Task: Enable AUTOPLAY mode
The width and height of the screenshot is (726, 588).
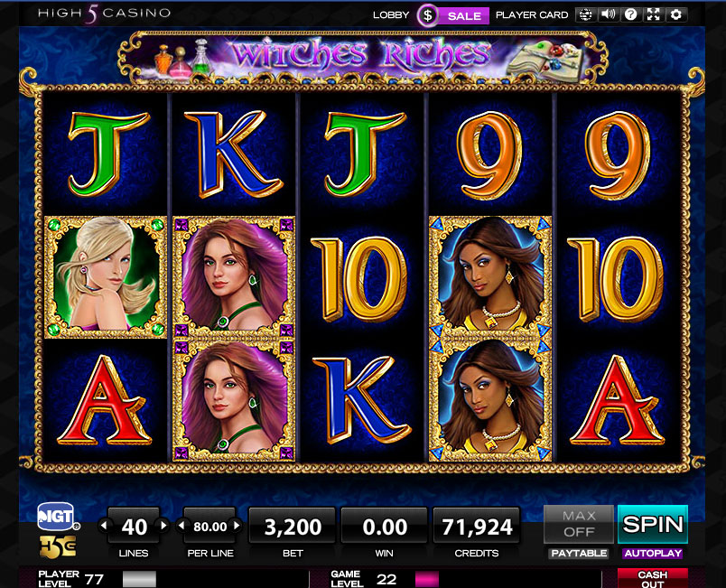Action: pyautogui.click(x=653, y=554)
